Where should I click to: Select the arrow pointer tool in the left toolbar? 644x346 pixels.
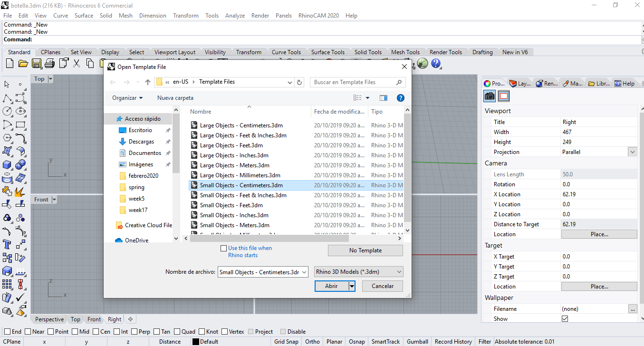click(7, 84)
